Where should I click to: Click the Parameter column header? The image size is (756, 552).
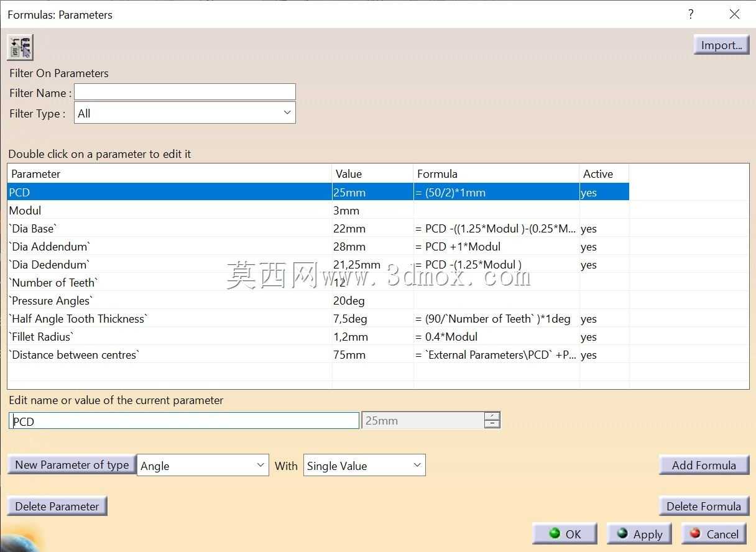[x=170, y=174]
